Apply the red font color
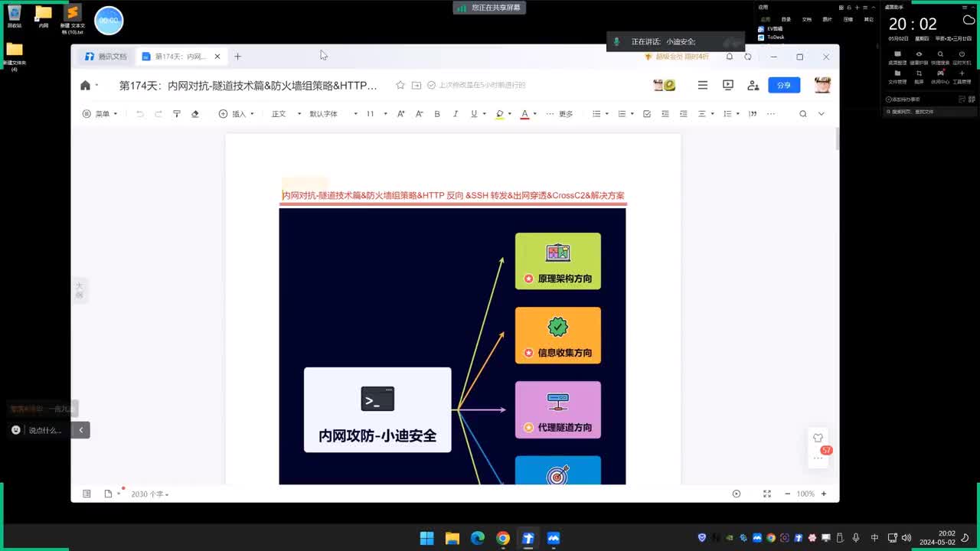Image resolution: width=980 pixels, height=551 pixels. coord(524,114)
